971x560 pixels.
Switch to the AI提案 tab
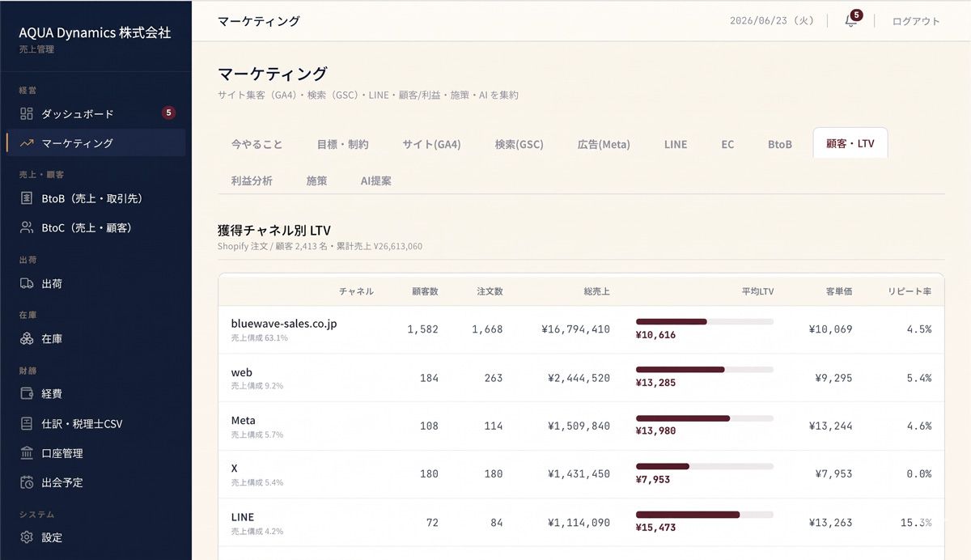tap(376, 180)
